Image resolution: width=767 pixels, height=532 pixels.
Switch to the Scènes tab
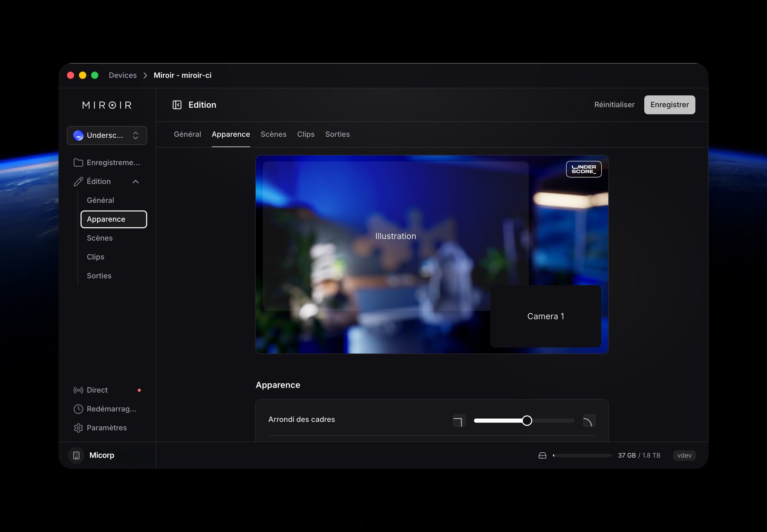click(273, 134)
